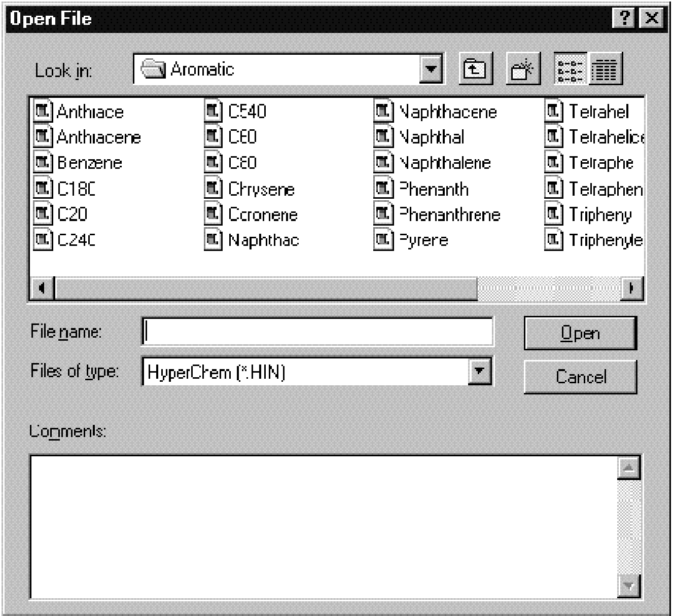674x616 pixels.
Task: Select the Coronene file icon
Action: pyautogui.click(x=214, y=214)
